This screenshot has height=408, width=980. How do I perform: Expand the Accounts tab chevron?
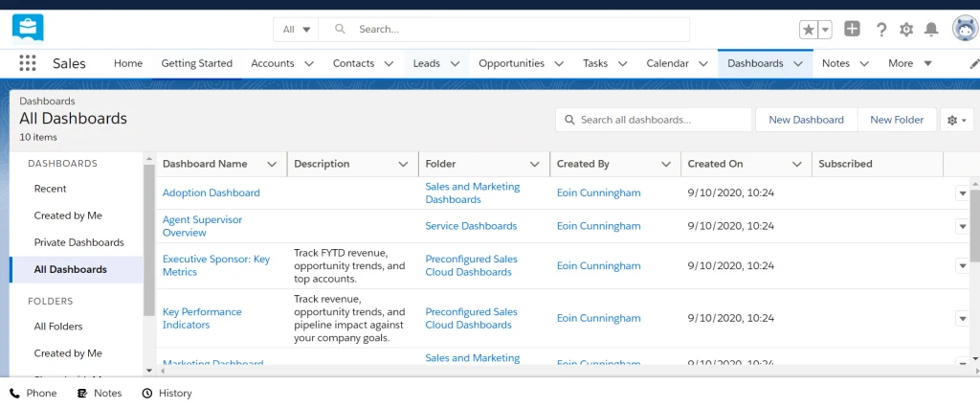[309, 64]
